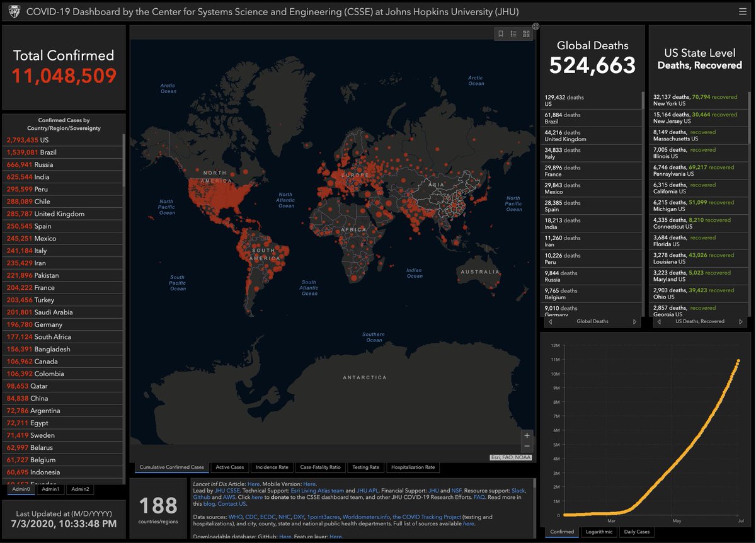
Task: Open the 1point3acres data source link
Action: (323, 517)
